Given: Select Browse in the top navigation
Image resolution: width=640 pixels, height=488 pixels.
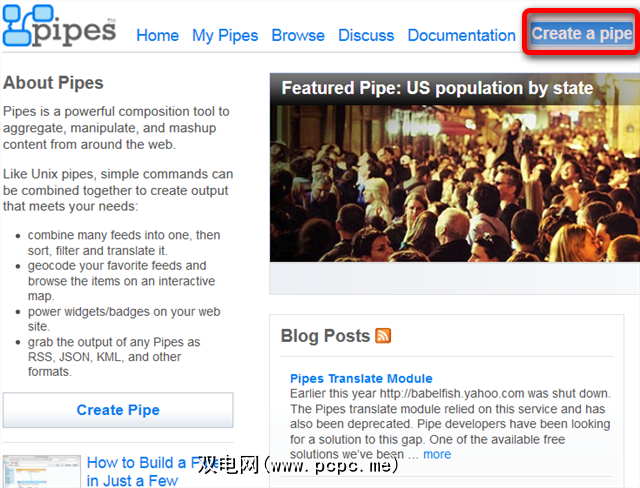Looking at the screenshot, I should click(x=298, y=35).
